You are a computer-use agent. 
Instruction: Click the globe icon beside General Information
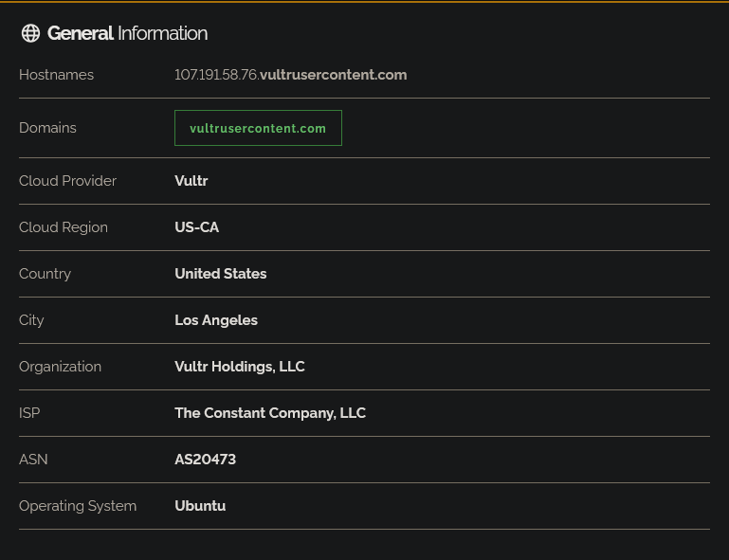(x=30, y=33)
